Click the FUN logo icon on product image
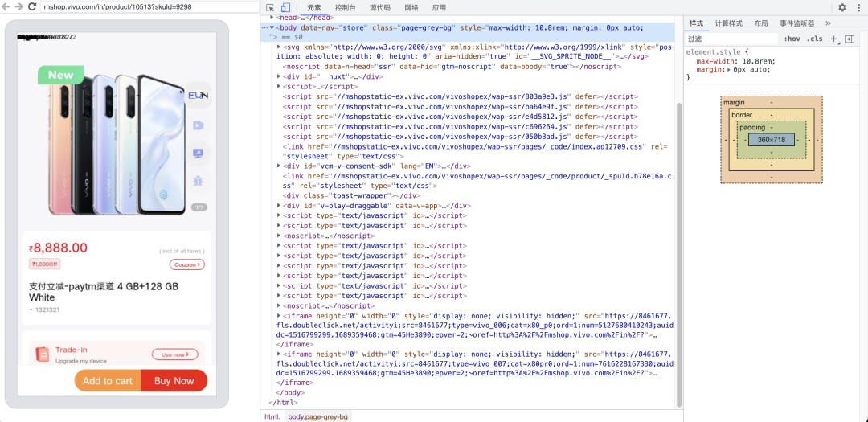Screen dimensions: 868x422 pos(198,96)
